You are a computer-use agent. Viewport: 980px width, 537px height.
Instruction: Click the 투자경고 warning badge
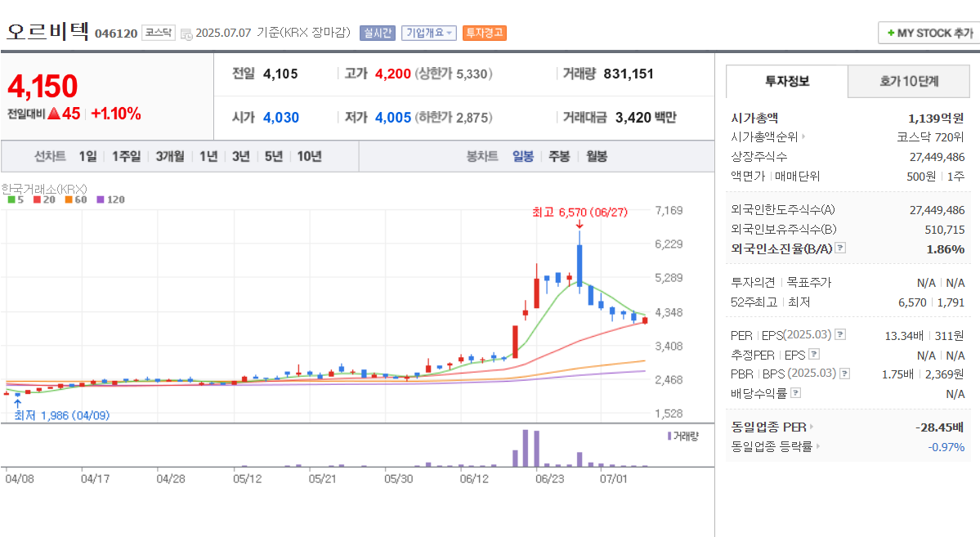tap(485, 34)
